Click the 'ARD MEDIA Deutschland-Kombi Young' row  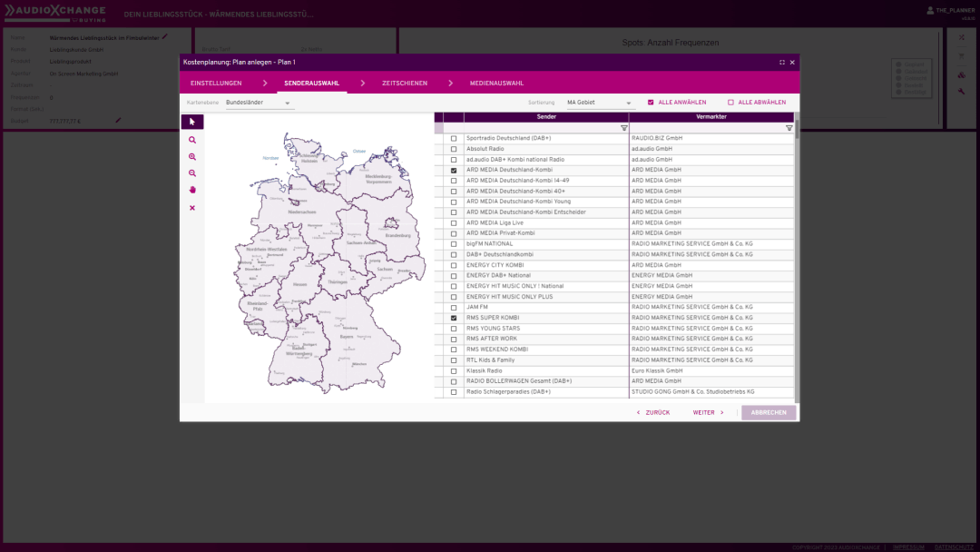point(614,202)
